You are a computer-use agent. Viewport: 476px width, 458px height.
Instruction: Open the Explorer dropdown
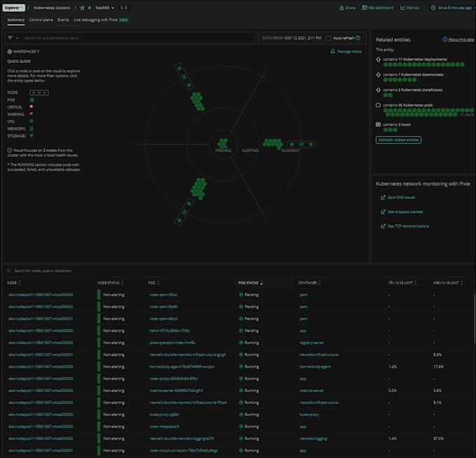coord(14,8)
